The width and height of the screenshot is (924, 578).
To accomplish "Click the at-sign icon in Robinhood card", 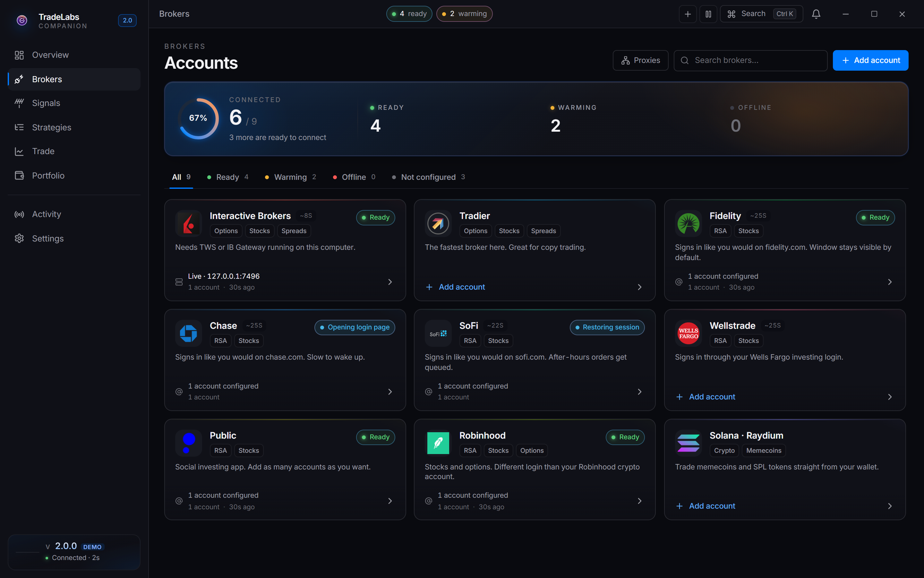I will tap(428, 501).
